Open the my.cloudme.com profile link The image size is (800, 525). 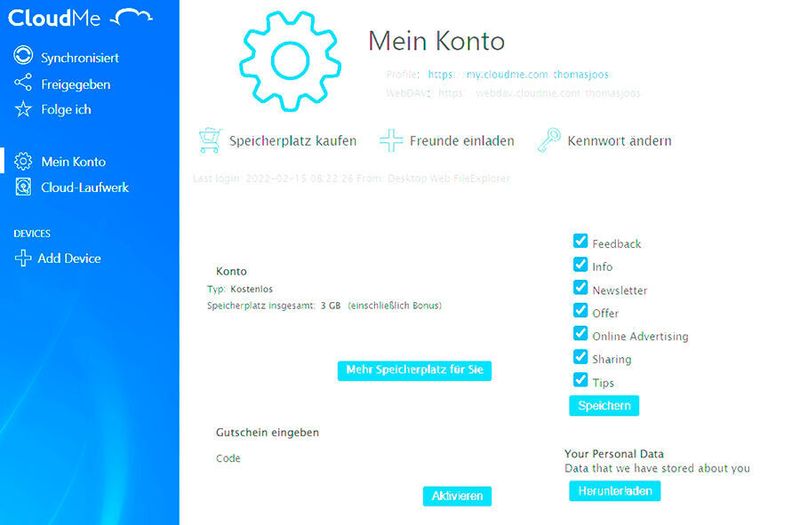518,74
